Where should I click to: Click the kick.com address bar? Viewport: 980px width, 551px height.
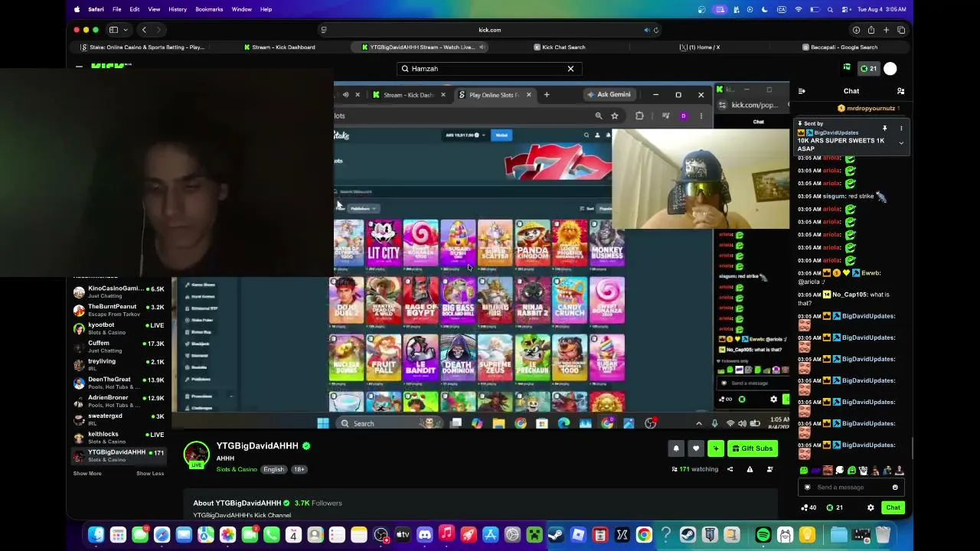(x=490, y=30)
